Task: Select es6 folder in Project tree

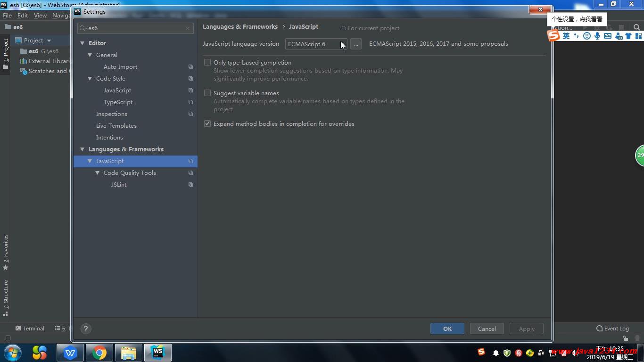Action: [39, 51]
